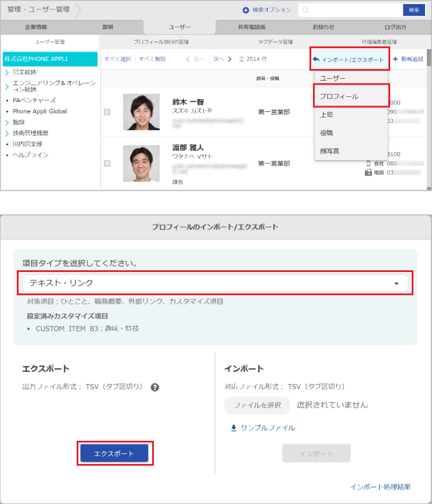Screen dimensions: 432x504
Task: Expand the 営業統括 tree node
Action: coord(7,72)
